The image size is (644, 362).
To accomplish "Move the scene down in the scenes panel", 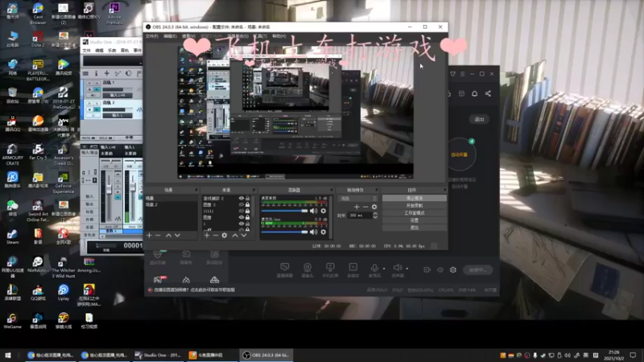I will point(177,235).
